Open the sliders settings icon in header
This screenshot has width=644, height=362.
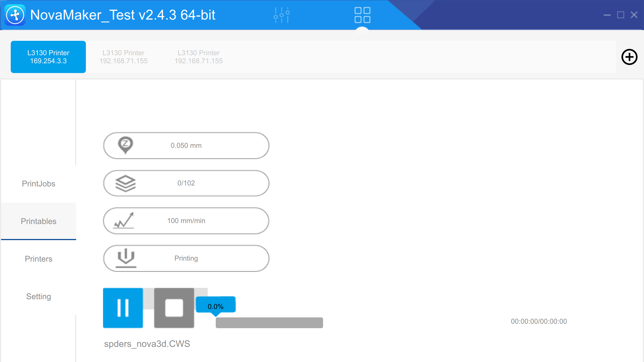[x=281, y=15]
